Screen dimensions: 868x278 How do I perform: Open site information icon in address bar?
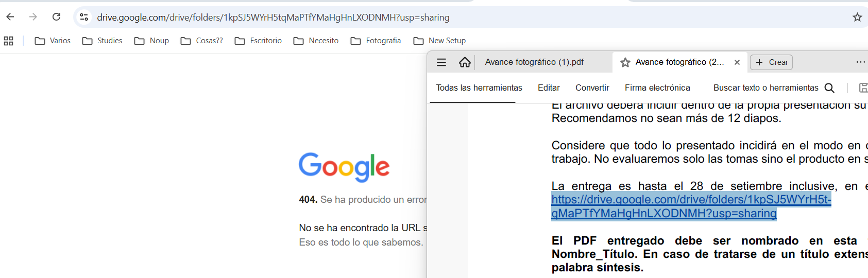point(84,17)
